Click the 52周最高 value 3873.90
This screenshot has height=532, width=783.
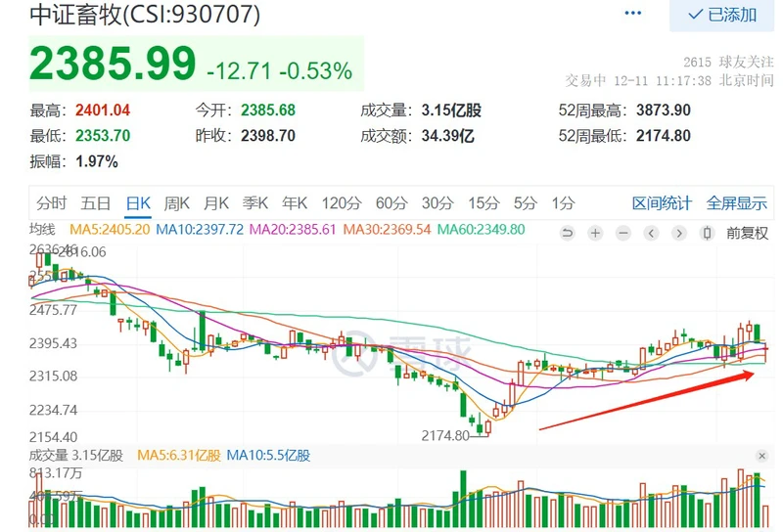[x=664, y=111]
